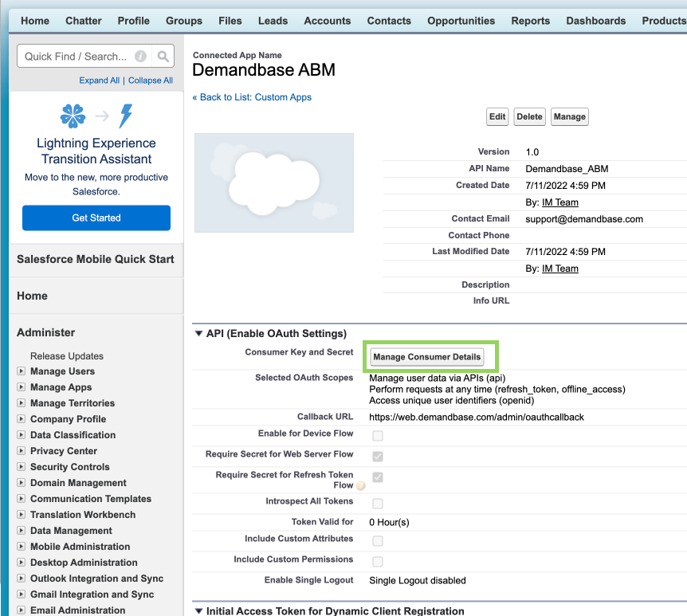
Task: Click the lightning bolt icon
Action: [x=125, y=116]
